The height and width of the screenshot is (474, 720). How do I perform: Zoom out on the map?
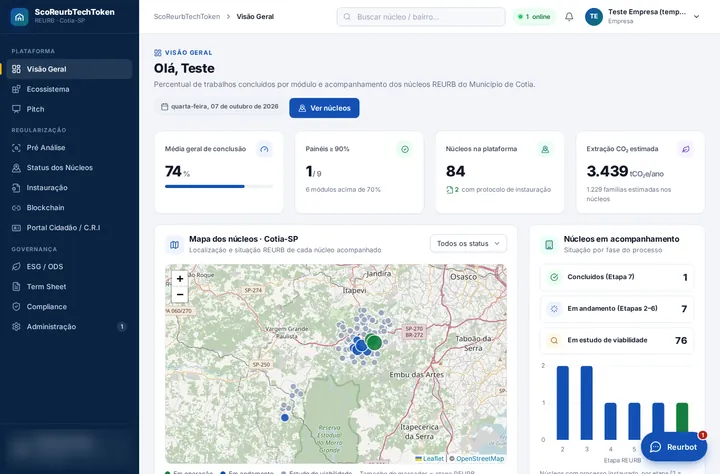(x=180, y=295)
